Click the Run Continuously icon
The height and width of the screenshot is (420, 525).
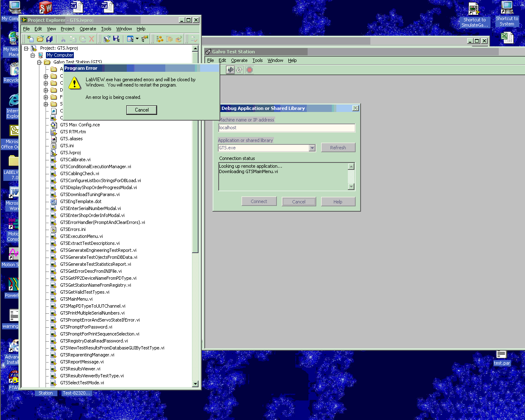(x=239, y=70)
